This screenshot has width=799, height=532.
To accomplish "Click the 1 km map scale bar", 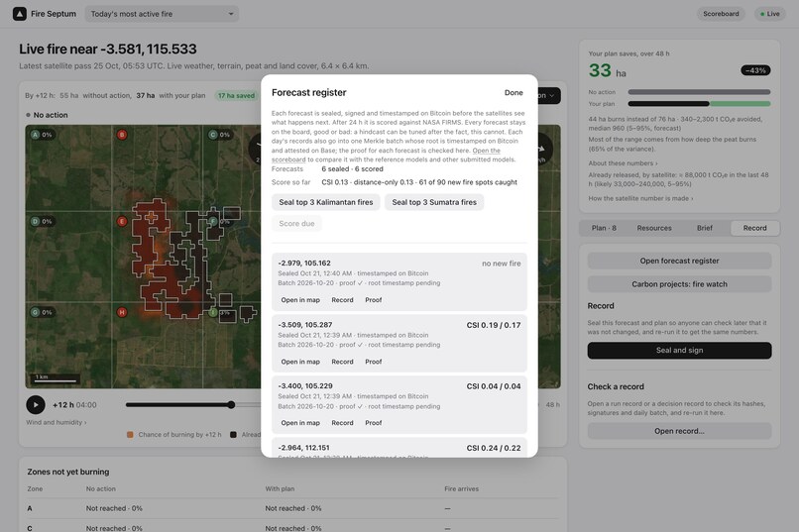I will click(56, 378).
